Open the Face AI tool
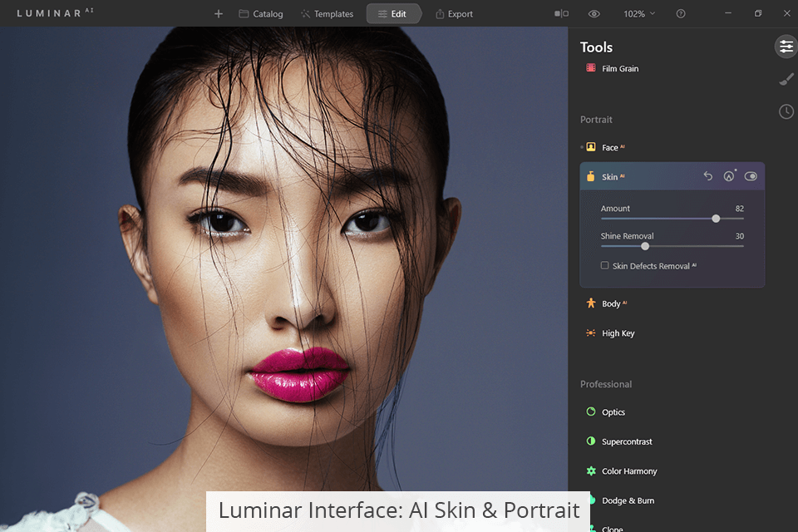 605,147
